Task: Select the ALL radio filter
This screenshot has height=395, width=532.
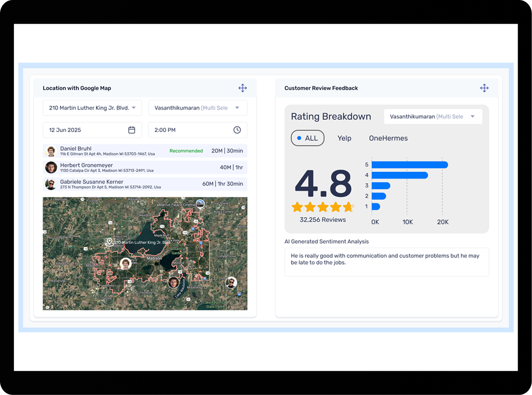Action: [307, 138]
